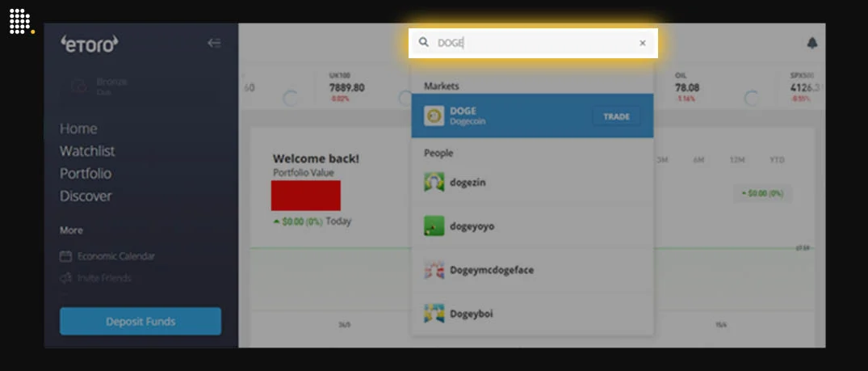The image size is (868, 371).
Task: Click the Bronze club badge
Action: (x=79, y=86)
